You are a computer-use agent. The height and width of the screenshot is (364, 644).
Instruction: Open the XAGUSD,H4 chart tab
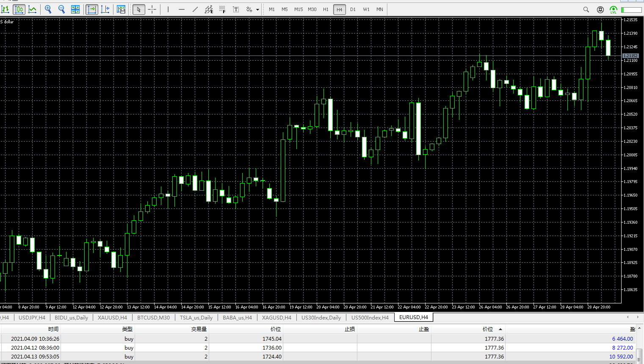[x=276, y=317]
